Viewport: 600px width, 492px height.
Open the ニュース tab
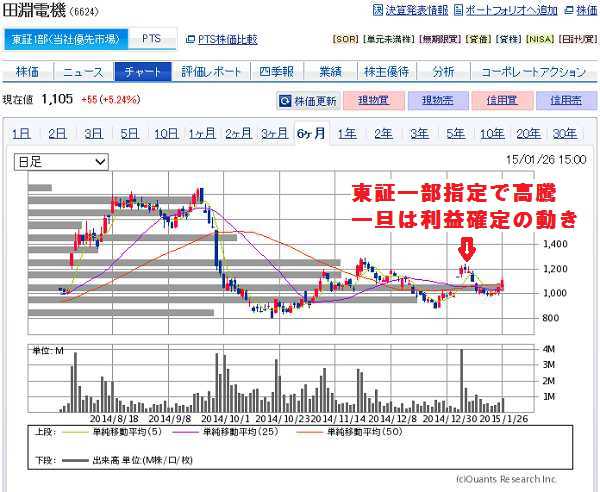tap(83, 72)
